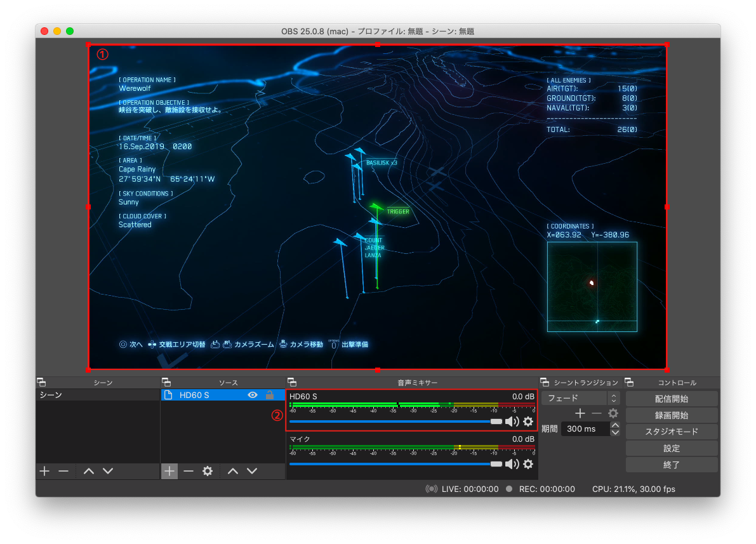756x544 pixels.
Task: Mute the HD60 S speaker icon
Action: [512, 421]
